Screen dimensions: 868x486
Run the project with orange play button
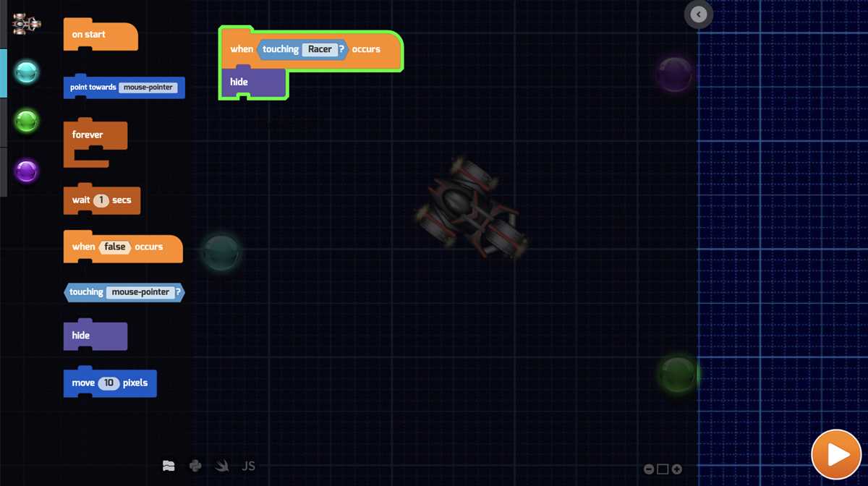pos(836,455)
